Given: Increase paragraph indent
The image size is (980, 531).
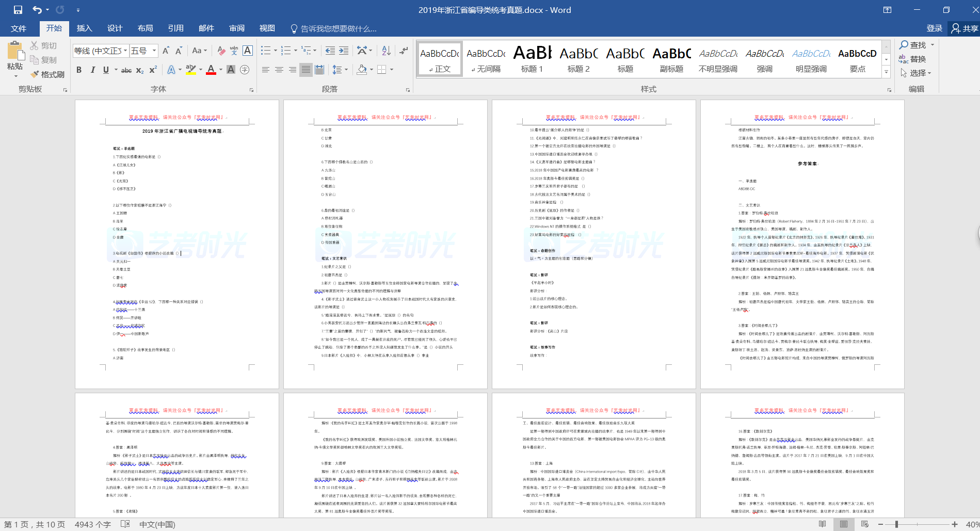Looking at the screenshot, I should (x=344, y=51).
